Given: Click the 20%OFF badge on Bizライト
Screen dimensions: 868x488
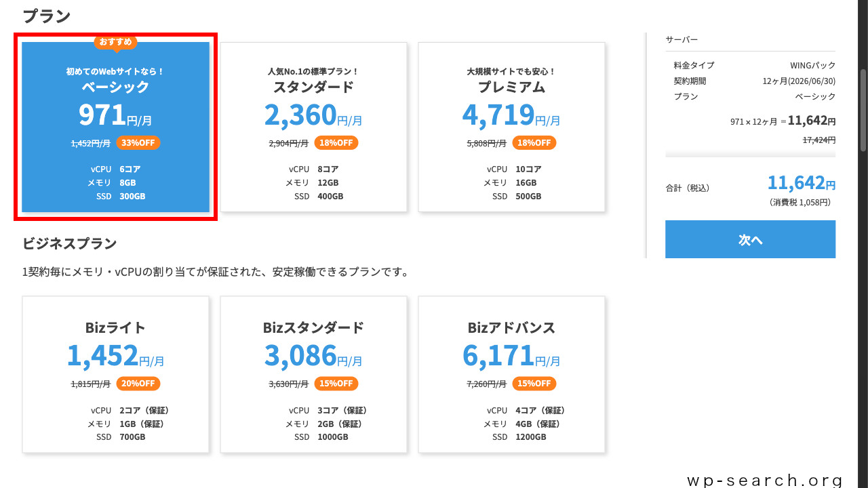Looking at the screenshot, I should (138, 384).
